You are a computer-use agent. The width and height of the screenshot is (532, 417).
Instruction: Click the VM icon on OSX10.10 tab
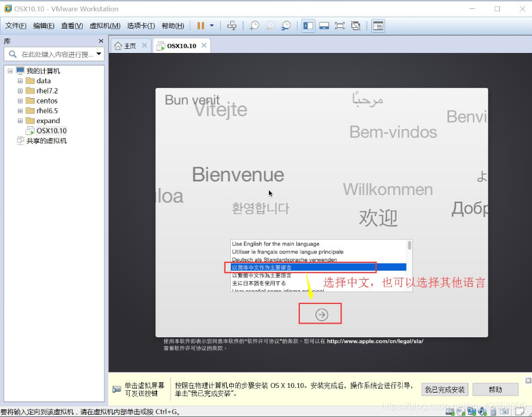coord(161,46)
